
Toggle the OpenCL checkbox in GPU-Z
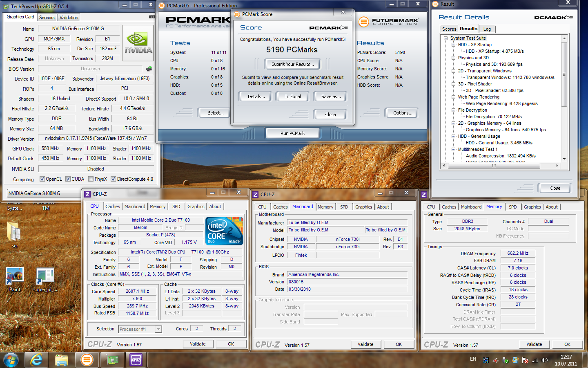42,179
